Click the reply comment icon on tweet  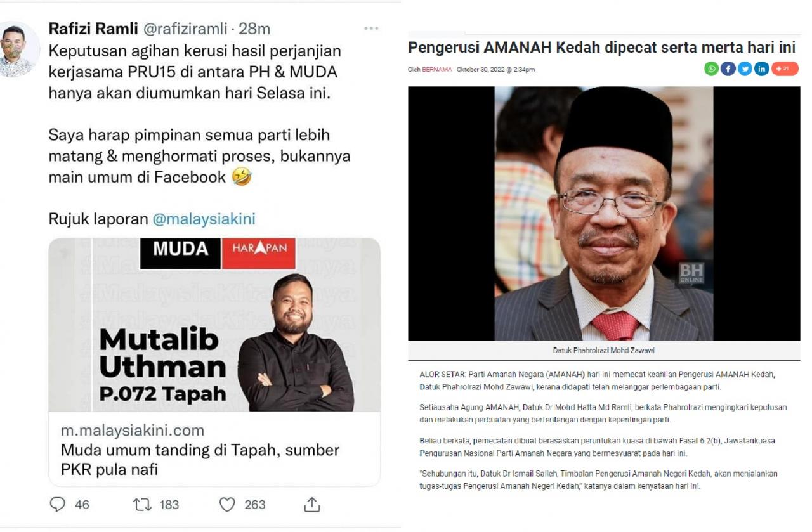(58, 505)
